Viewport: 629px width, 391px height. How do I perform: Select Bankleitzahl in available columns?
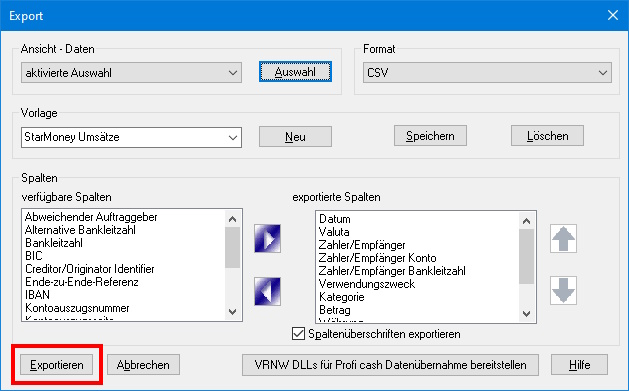coord(54,243)
